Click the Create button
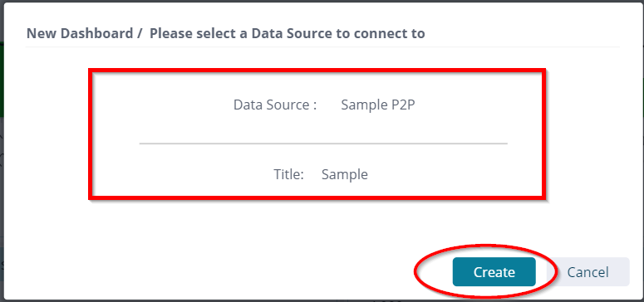The image size is (644, 302). pos(494,272)
